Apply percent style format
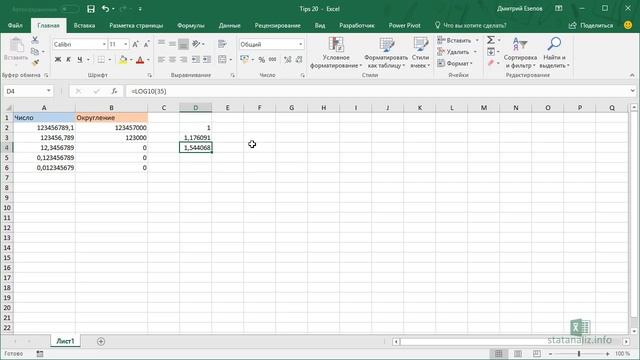The width and height of the screenshot is (640, 360). click(262, 60)
